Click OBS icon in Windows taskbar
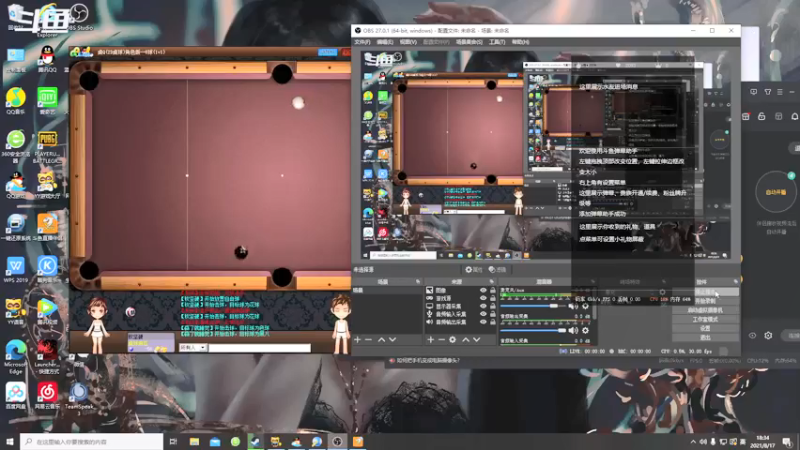Viewport: 800px width, 450px height. click(x=337, y=441)
